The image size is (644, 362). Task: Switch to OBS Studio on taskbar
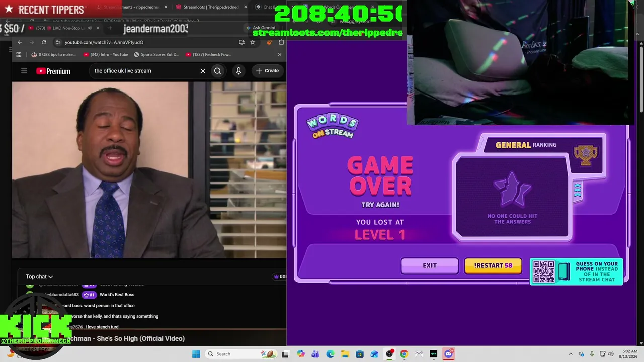tap(389, 354)
